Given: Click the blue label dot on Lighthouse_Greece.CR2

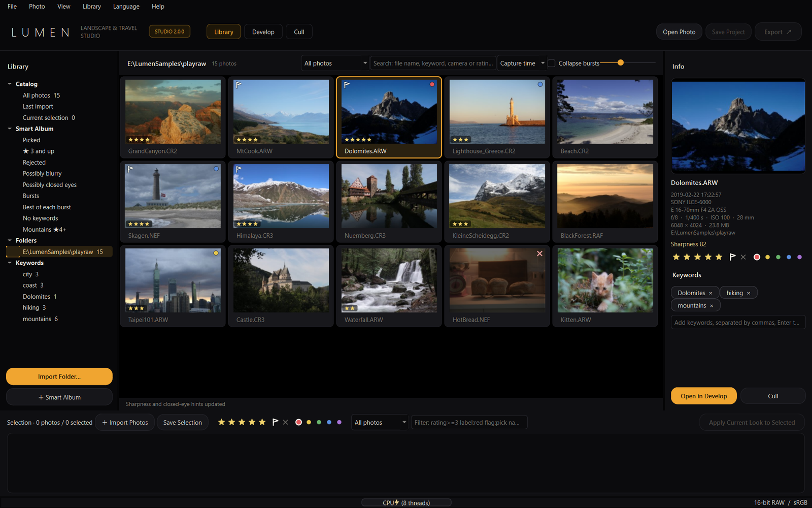Looking at the screenshot, I should [540, 84].
